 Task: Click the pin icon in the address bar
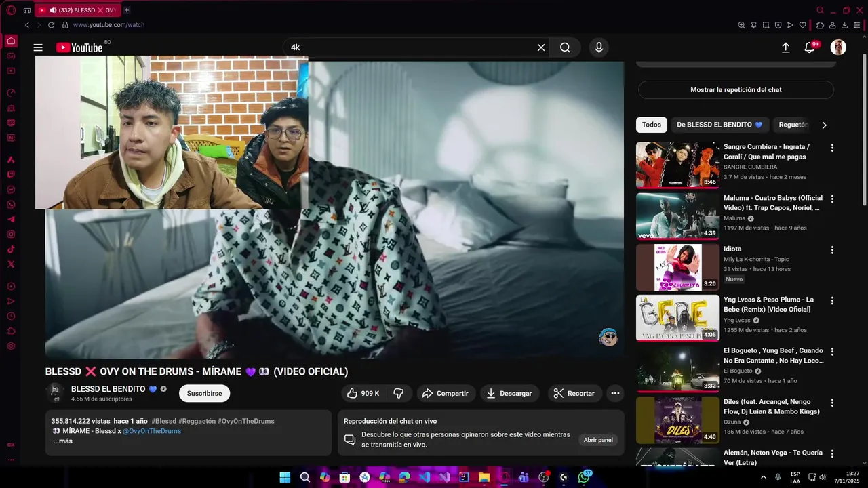tap(753, 25)
